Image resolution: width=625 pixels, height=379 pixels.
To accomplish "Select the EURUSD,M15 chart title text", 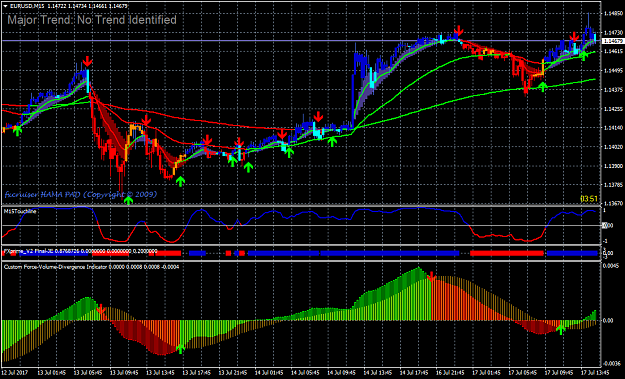I will click(27, 6).
